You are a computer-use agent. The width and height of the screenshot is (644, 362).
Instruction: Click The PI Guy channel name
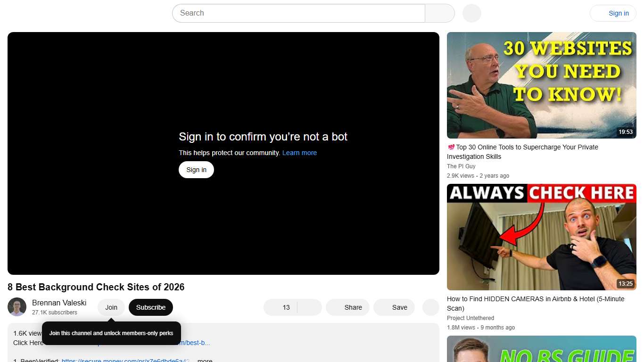point(461,166)
